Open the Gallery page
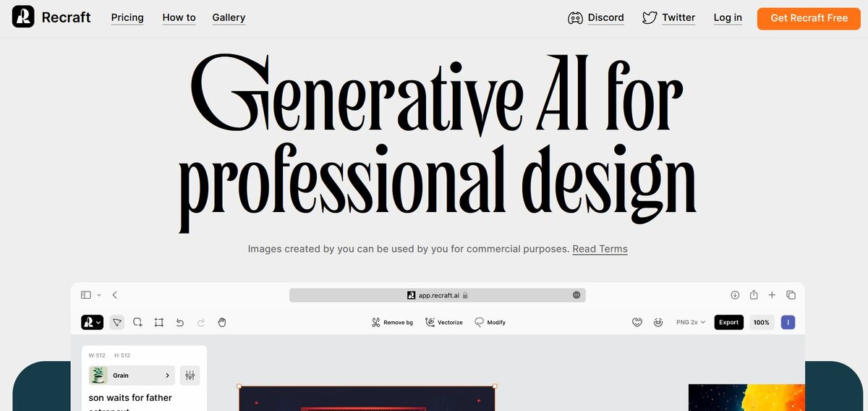This screenshot has width=868, height=411. pos(229,17)
